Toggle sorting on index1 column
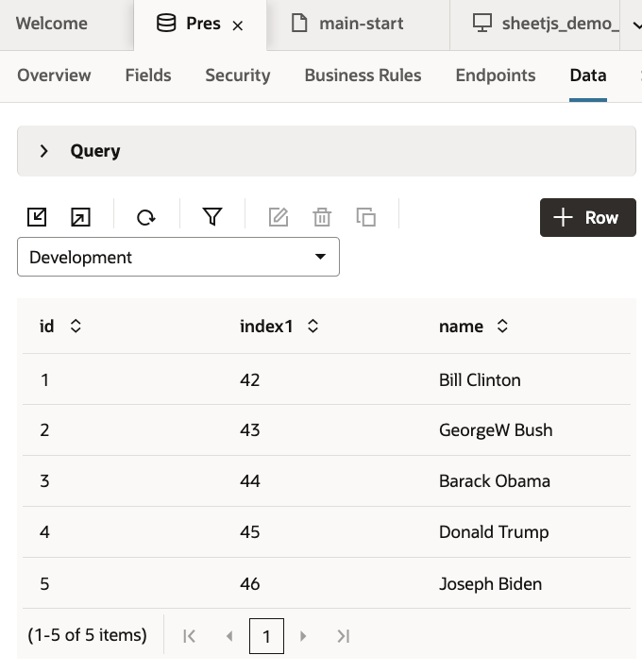This screenshot has height=672, width=642. click(x=313, y=327)
